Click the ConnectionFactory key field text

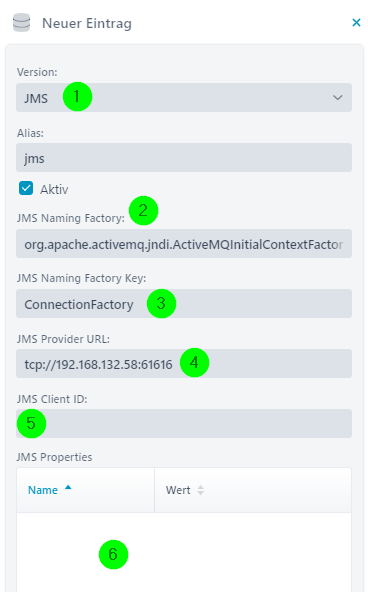[x=79, y=304]
